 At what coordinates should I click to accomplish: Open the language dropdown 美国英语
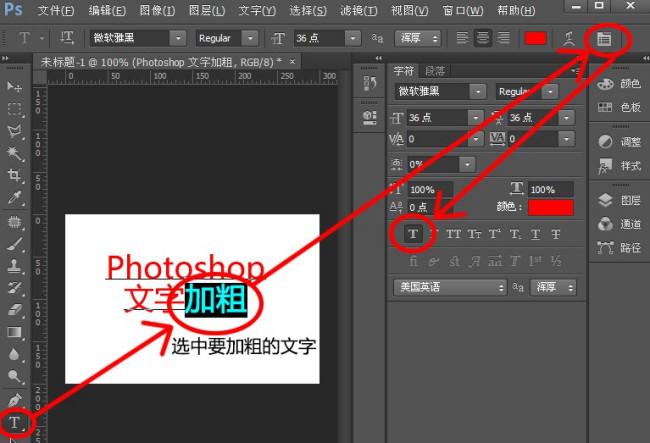click(x=450, y=287)
